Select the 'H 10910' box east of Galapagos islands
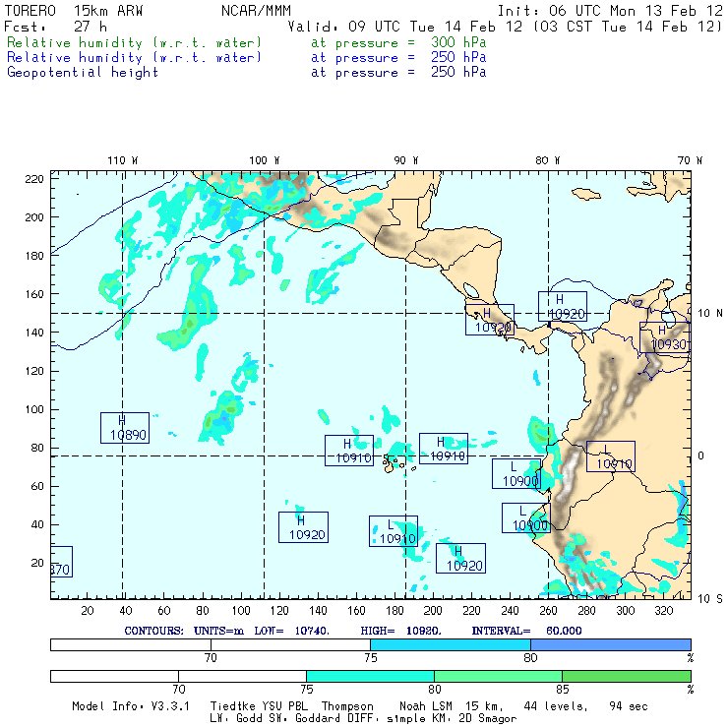 (444, 449)
